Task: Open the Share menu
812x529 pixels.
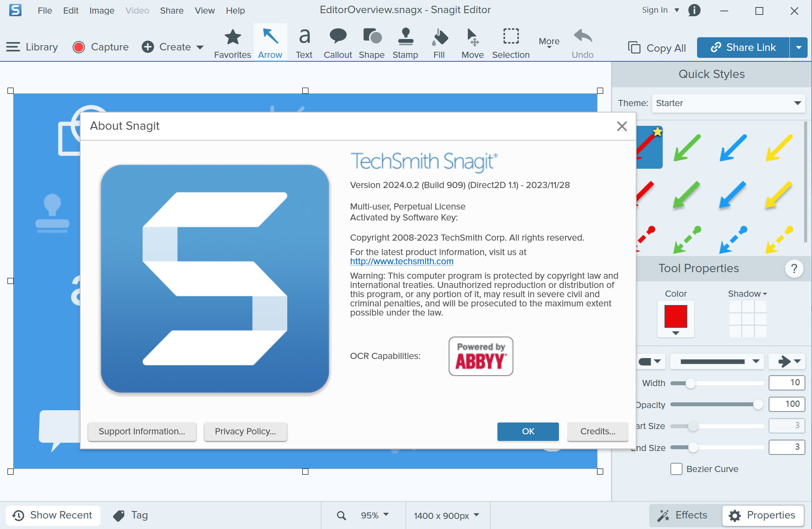Action: (x=172, y=11)
